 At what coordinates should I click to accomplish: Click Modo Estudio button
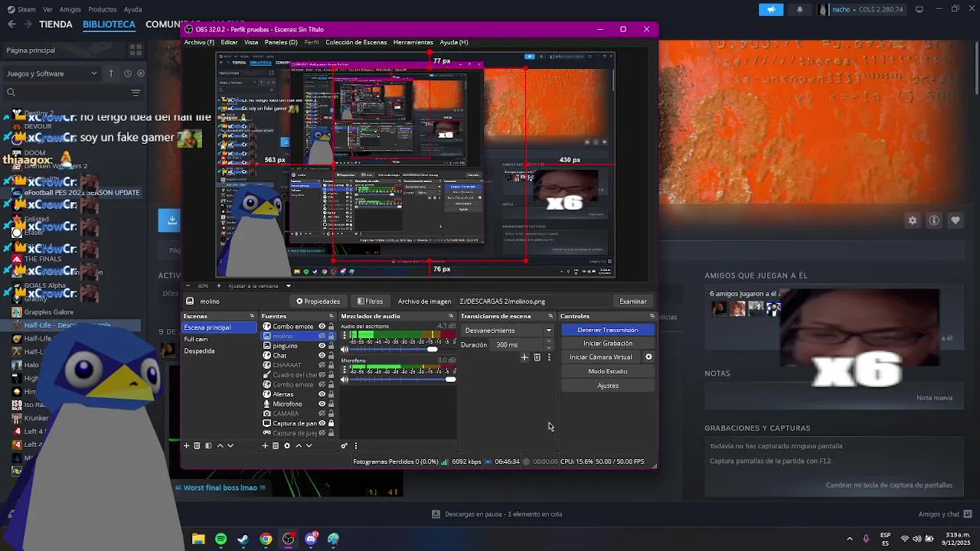click(608, 371)
